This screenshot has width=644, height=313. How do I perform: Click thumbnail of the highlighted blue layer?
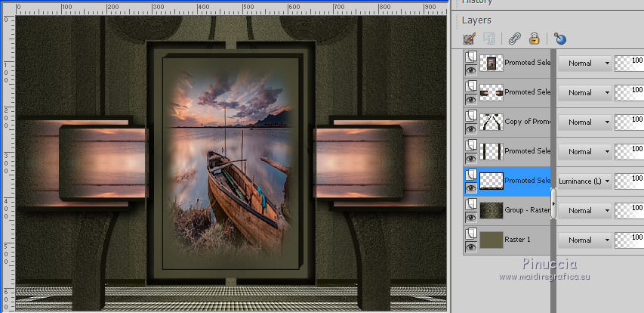[x=491, y=181]
